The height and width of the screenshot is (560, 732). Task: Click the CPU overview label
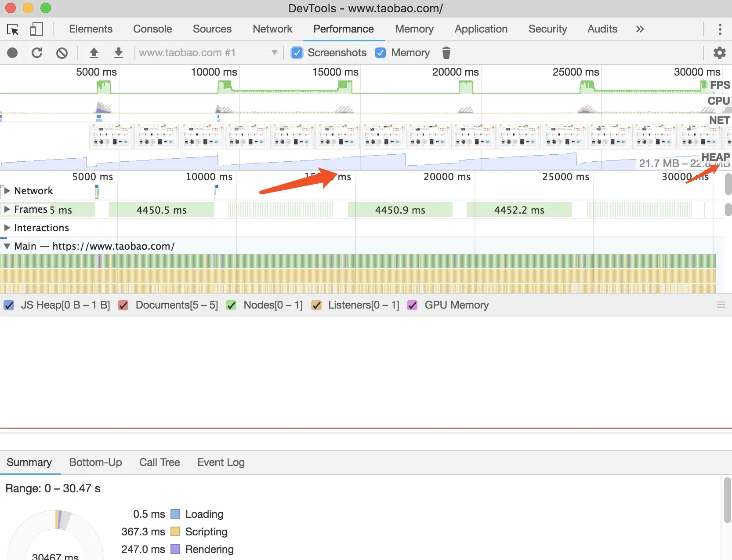(x=719, y=101)
